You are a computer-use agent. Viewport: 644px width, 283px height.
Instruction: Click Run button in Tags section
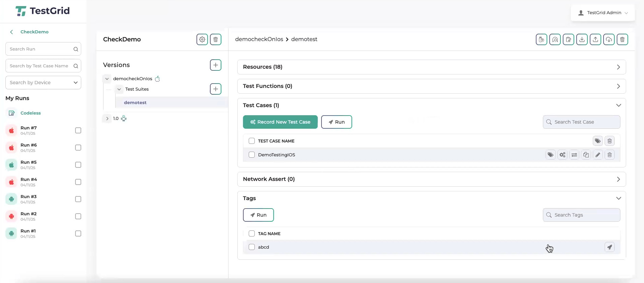(x=258, y=215)
